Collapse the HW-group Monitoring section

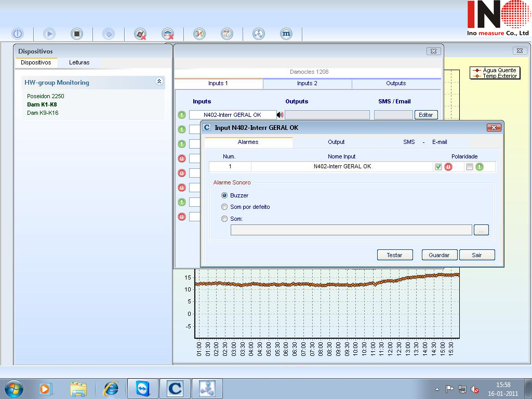pos(159,82)
